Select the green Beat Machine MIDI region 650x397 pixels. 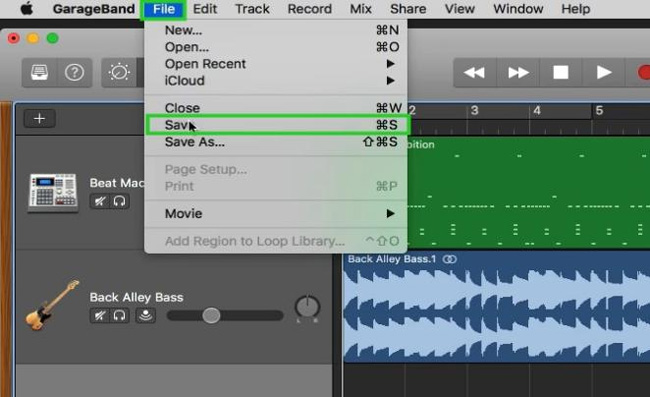[x=529, y=193]
